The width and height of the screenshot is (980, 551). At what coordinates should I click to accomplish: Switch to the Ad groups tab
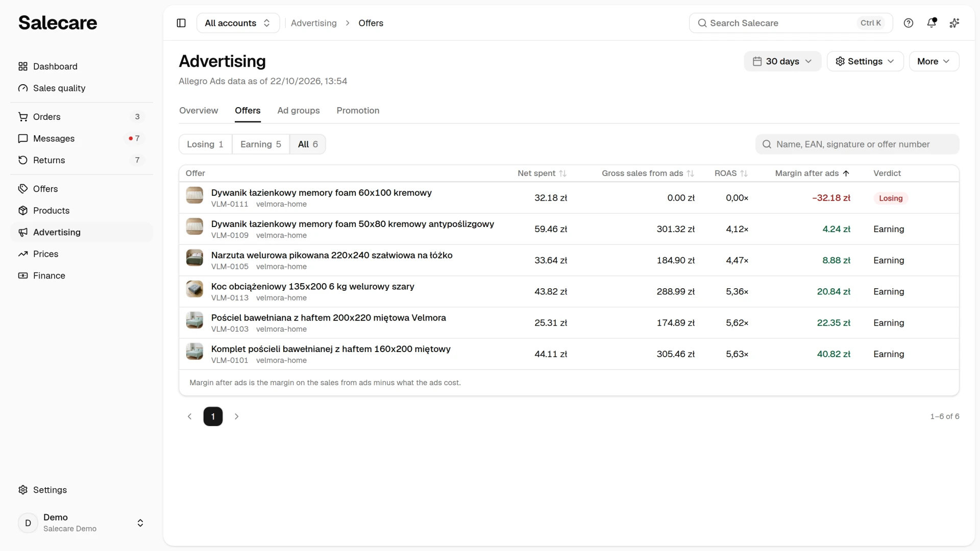299,111
